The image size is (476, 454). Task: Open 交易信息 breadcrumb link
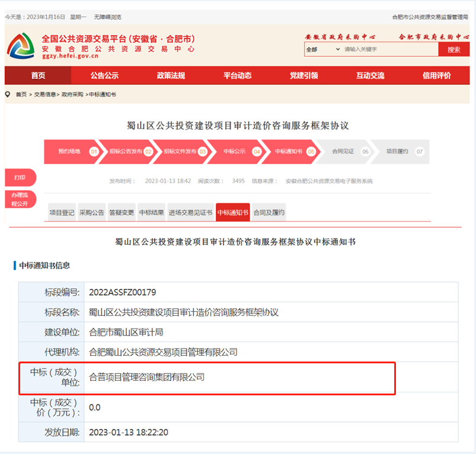(45, 94)
